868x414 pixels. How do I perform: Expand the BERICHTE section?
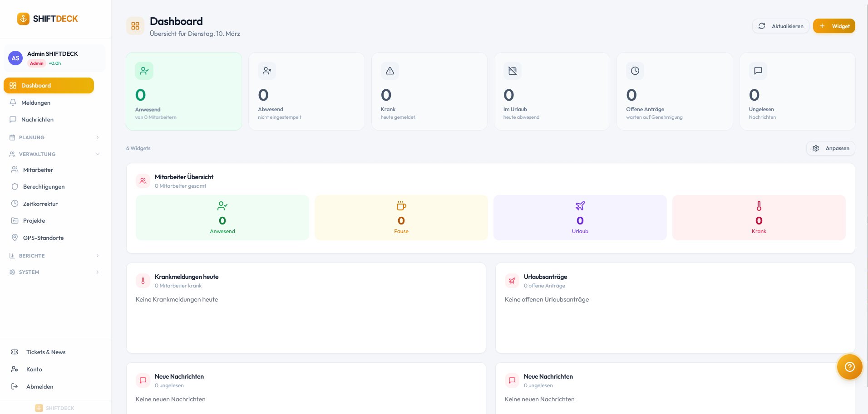(54, 256)
